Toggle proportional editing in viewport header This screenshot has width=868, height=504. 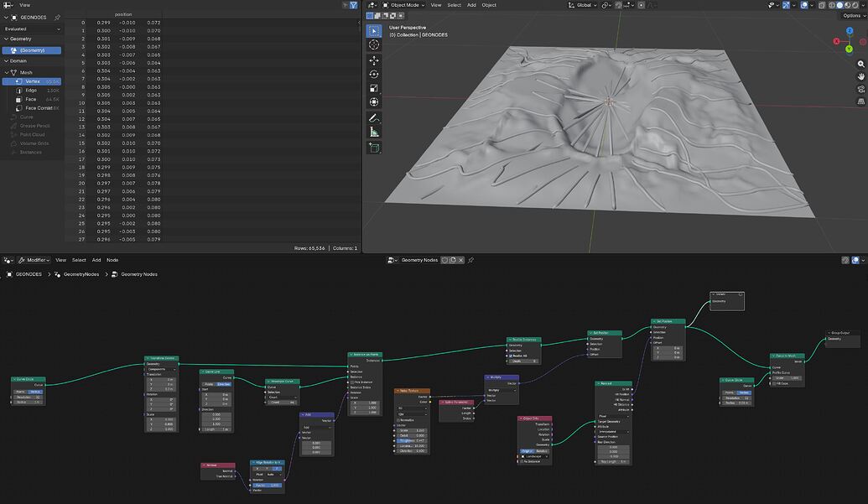(641, 5)
